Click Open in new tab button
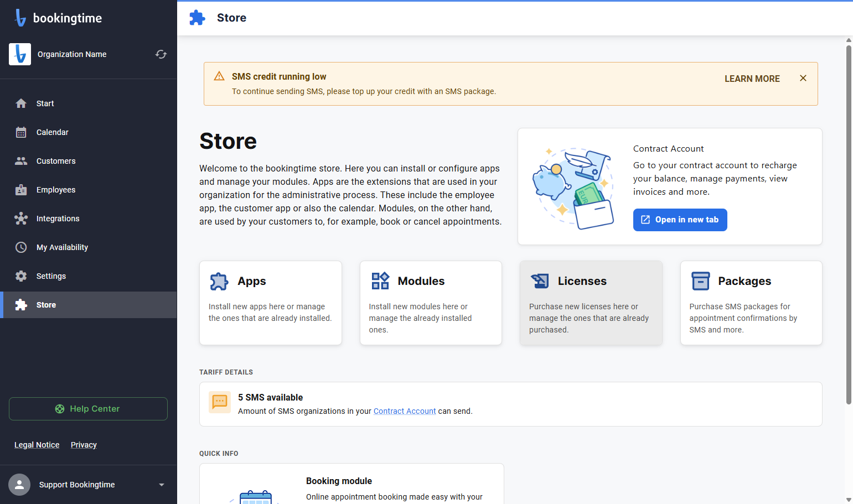 680,220
